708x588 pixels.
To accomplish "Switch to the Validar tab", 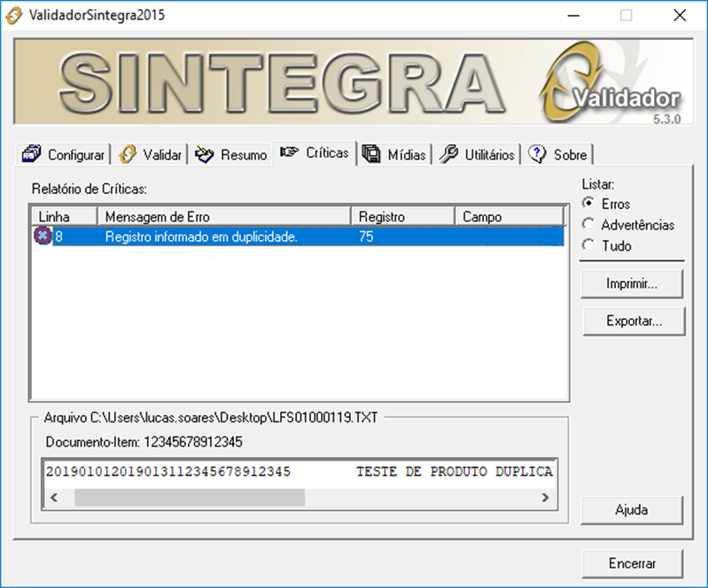I will coord(151,154).
